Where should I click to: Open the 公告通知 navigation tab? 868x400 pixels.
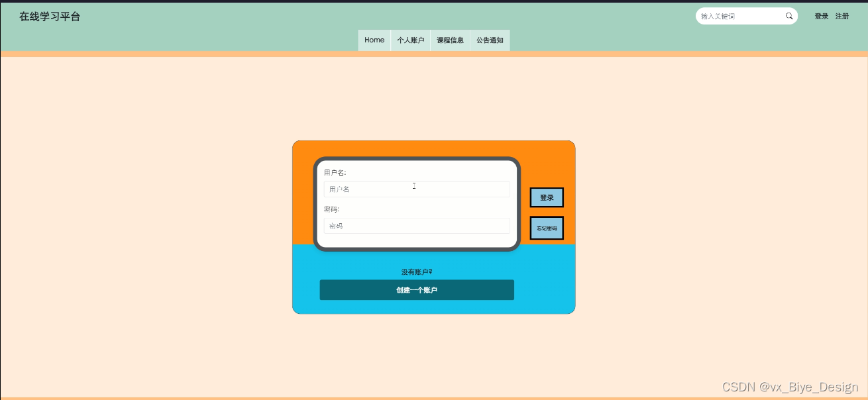tap(490, 40)
